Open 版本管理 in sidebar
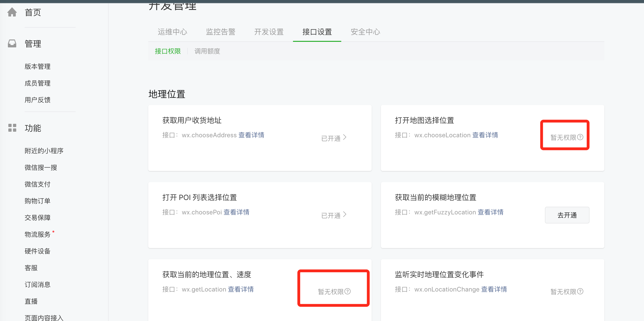Viewport: 644px width, 321px height. (38, 67)
